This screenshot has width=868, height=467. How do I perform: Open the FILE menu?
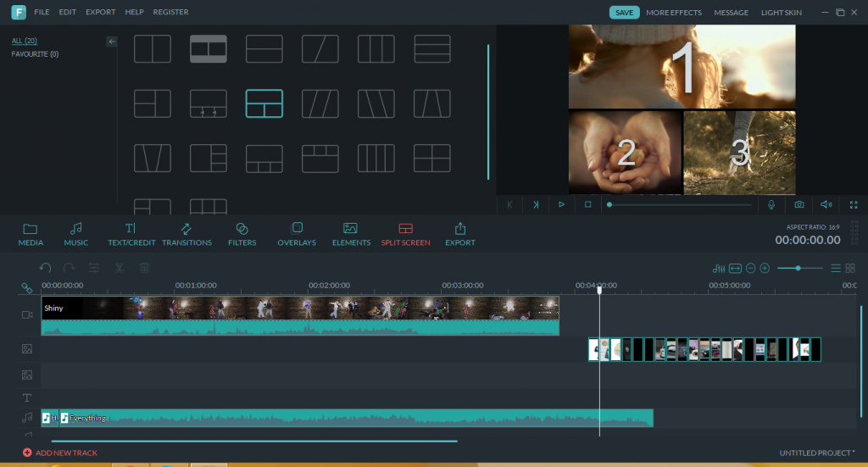pyautogui.click(x=42, y=13)
